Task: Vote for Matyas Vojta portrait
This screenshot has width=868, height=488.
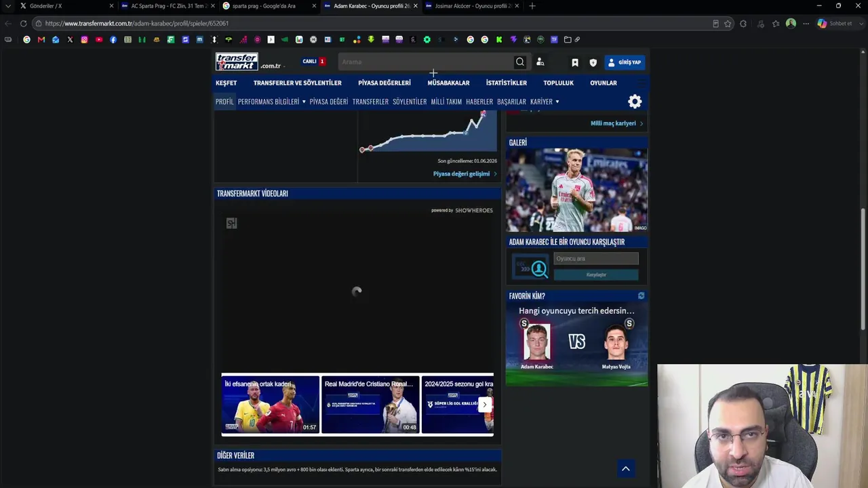Action: pyautogui.click(x=616, y=343)
